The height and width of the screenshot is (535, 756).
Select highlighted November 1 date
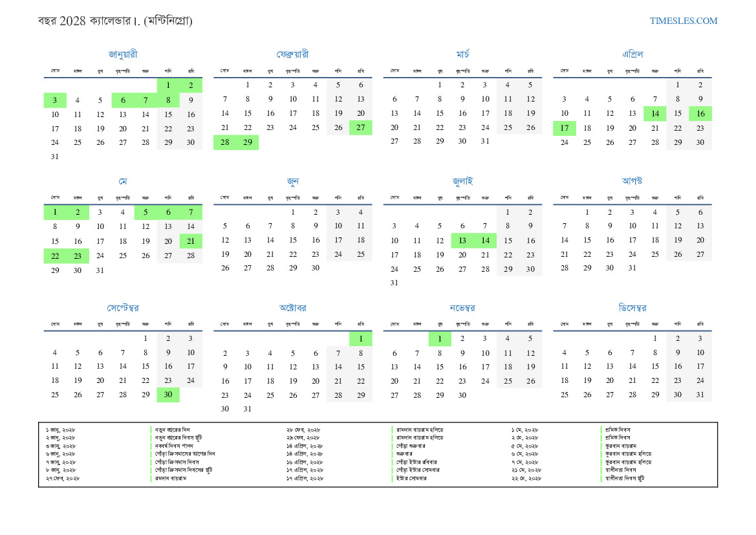click(440, 339)
